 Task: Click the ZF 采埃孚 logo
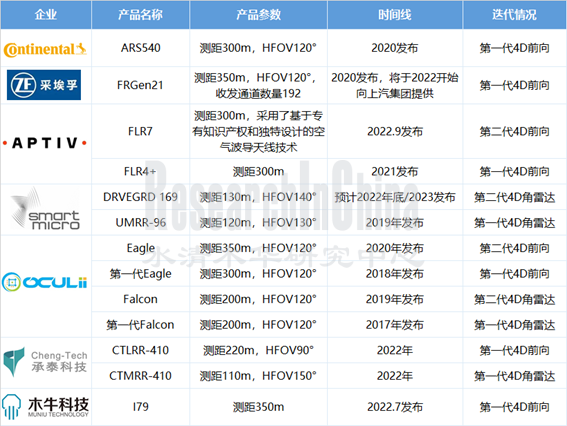44,85
